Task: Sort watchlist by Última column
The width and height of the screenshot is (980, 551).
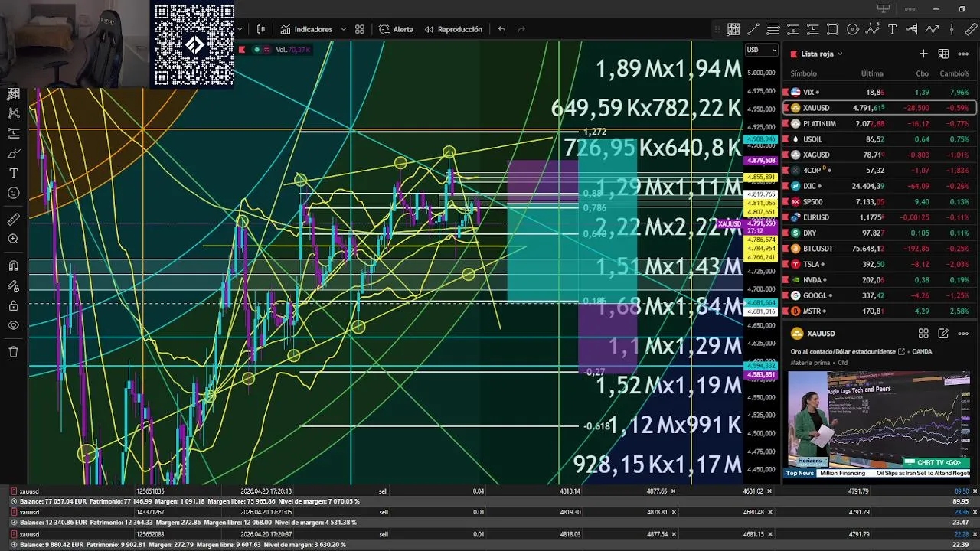Action: click(872, 73)
